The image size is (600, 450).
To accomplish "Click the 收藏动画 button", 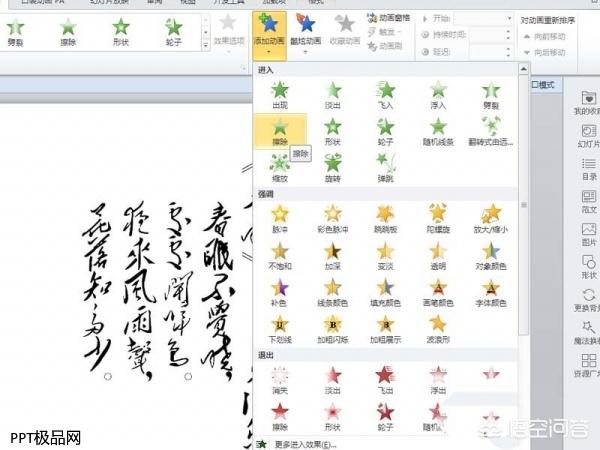I will point(345,31).
